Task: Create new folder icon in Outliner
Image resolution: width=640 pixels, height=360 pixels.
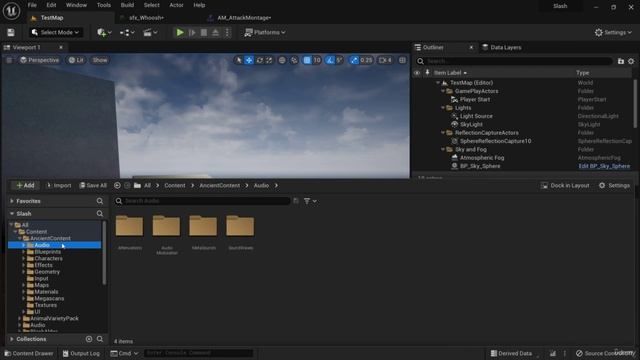Action: coord(621,61)
